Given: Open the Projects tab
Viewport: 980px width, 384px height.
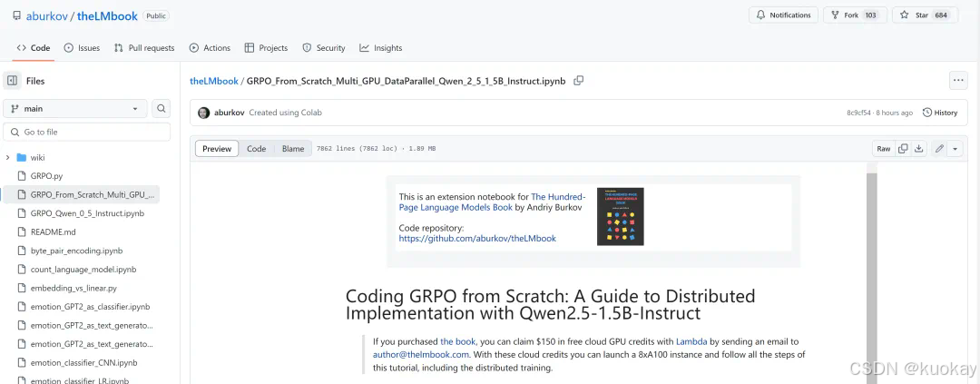Looking at the screenshot, I should tap(266, 47).
